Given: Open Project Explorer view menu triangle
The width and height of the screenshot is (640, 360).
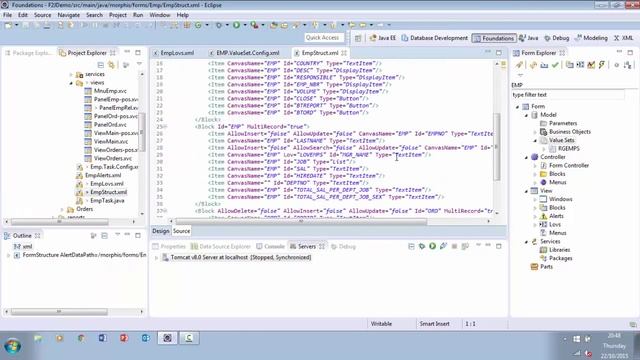Looking at the screenshot, I should (139, 64).
